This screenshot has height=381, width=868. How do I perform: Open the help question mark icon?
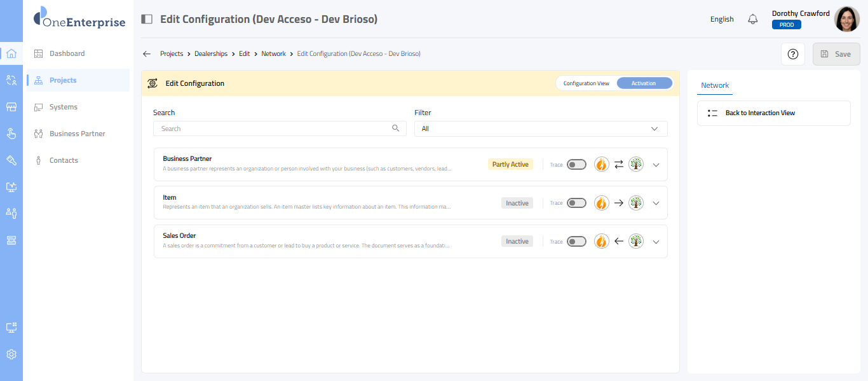tap(792, 54)
